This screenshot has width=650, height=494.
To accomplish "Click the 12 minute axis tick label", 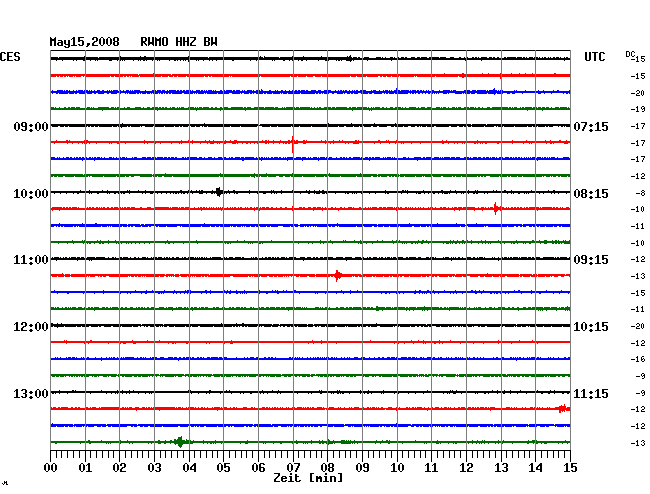I will [466, 467].
